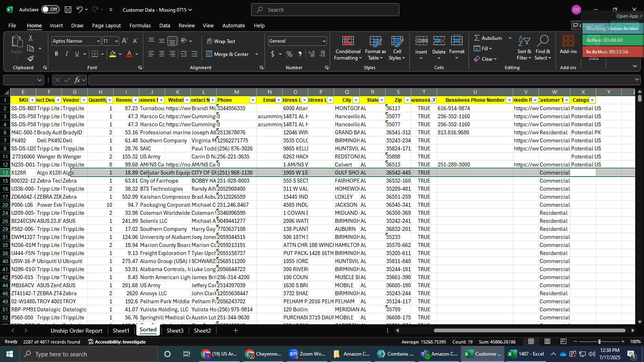Switch to Page Layout view in status bar

[547, 341]
